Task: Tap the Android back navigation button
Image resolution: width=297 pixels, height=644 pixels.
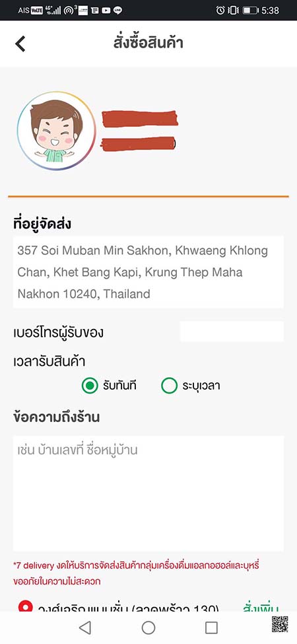Action: pyautogui.click(x=84, y=627)
